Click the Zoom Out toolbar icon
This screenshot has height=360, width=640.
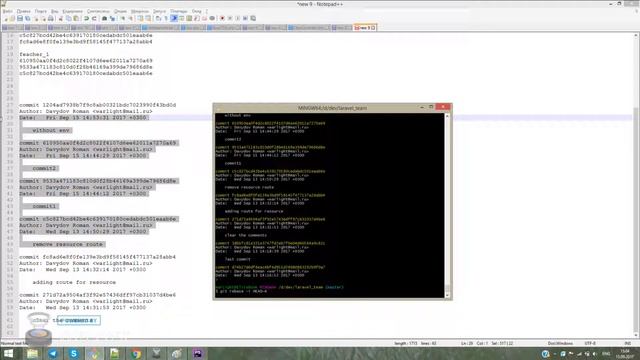coord(131,18)
